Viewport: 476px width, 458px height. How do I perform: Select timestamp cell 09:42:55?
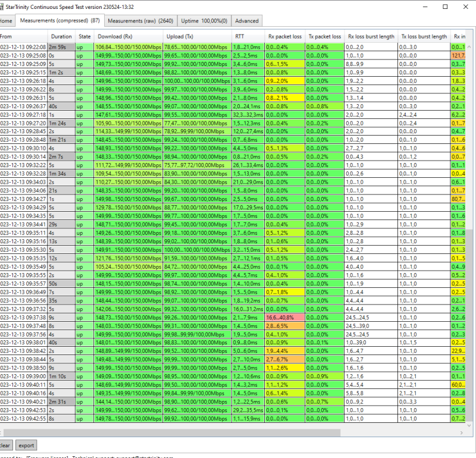[x=23, y=419]
